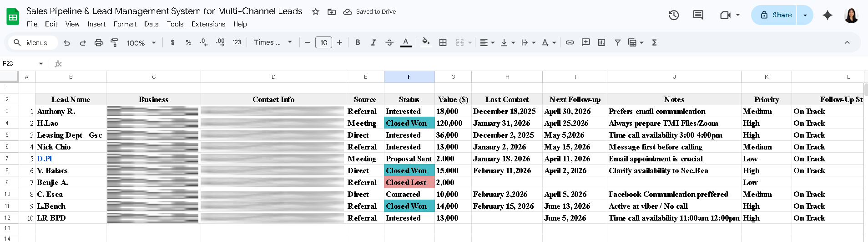Open the Help menu
The width and height of the screenshot is (868, 242).
(240, 24)
